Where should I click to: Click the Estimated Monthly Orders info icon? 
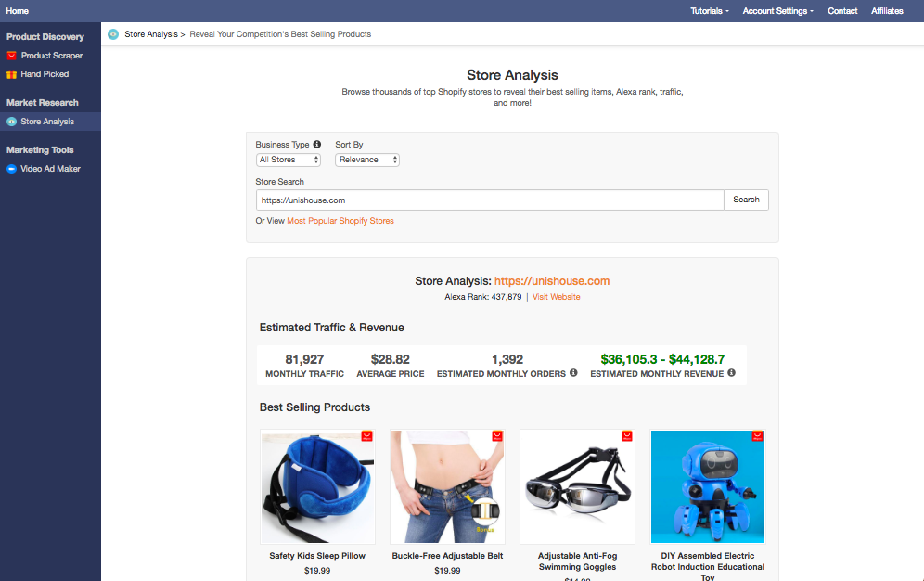[x=573, y=372]
